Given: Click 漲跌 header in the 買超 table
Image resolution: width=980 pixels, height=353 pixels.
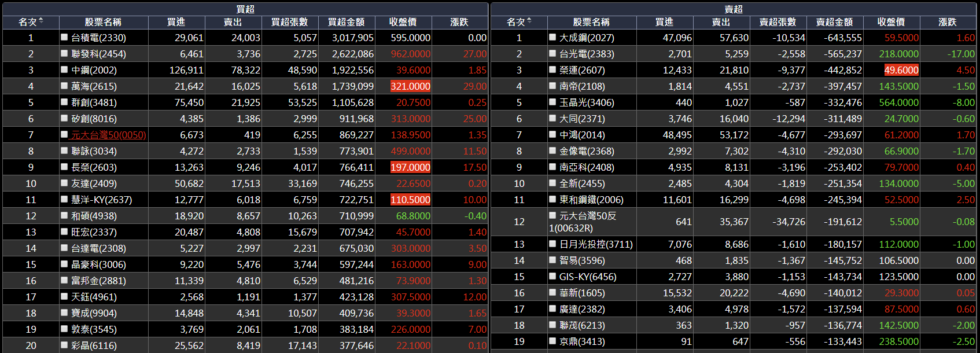Looking at the screenshot, I should pos(459,22).
